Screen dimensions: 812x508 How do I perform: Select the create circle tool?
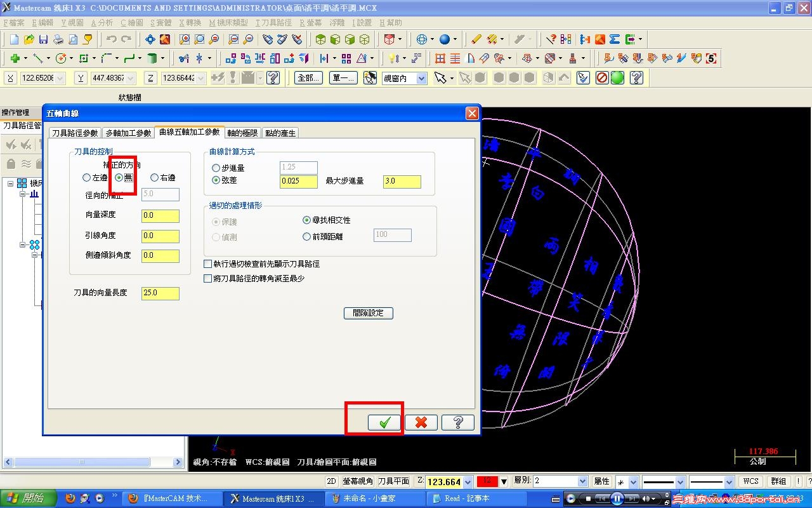(62, 58)
